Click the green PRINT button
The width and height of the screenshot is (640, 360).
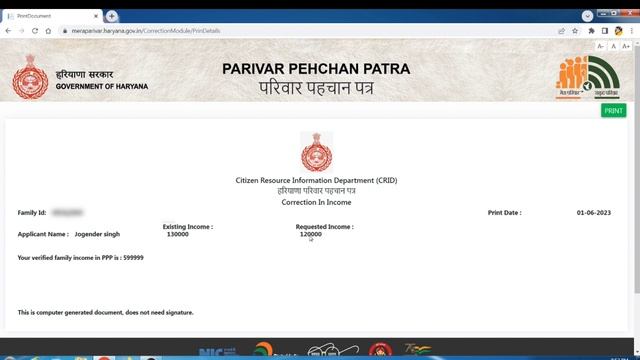click(x=613, y=111)
